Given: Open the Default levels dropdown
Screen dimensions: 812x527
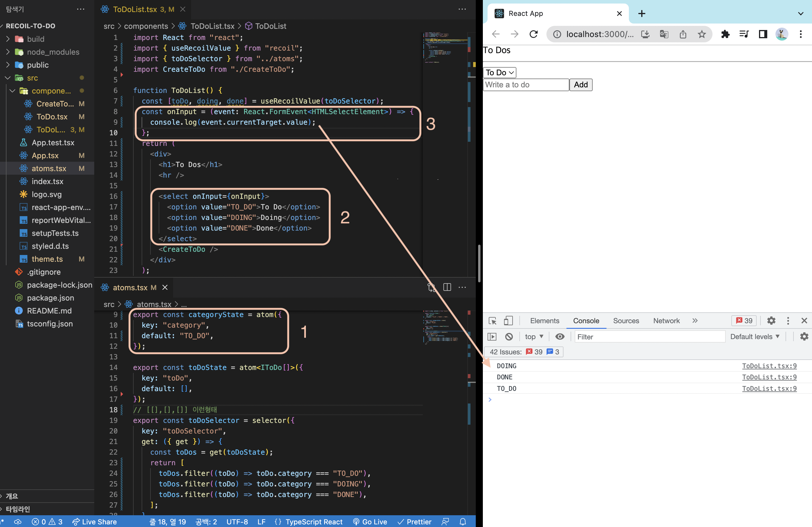Looking at the screenshot, I should [x=755, y=337].
